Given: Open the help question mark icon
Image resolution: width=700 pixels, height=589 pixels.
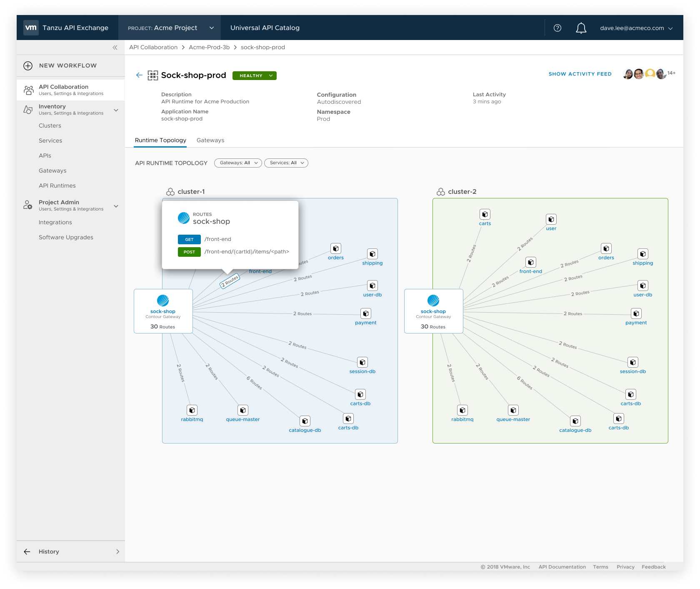Looking at the screenshot, I should 557,28.
